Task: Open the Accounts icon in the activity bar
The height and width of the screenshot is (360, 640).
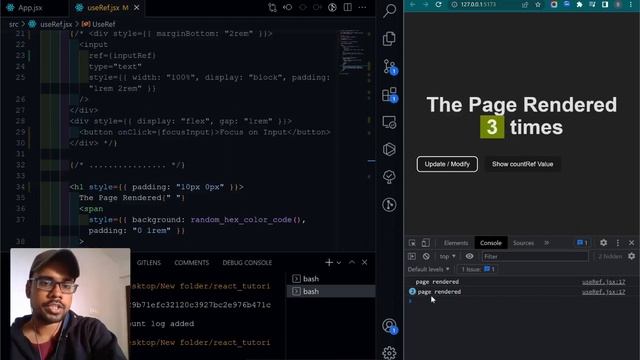Action: [x=389, y=326]
